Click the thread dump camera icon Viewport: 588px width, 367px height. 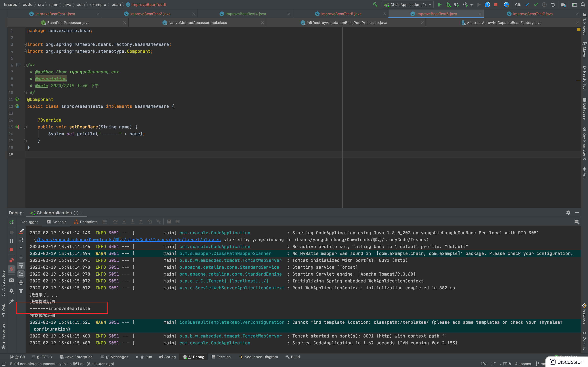tap(11, 280)
